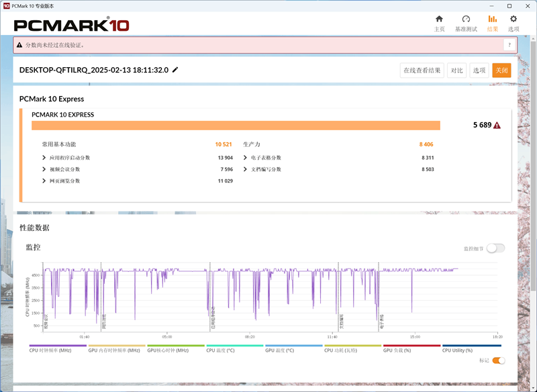
Task: Expand the spreadsheets score (电子表格分数) row
Action: coord(246,158)
